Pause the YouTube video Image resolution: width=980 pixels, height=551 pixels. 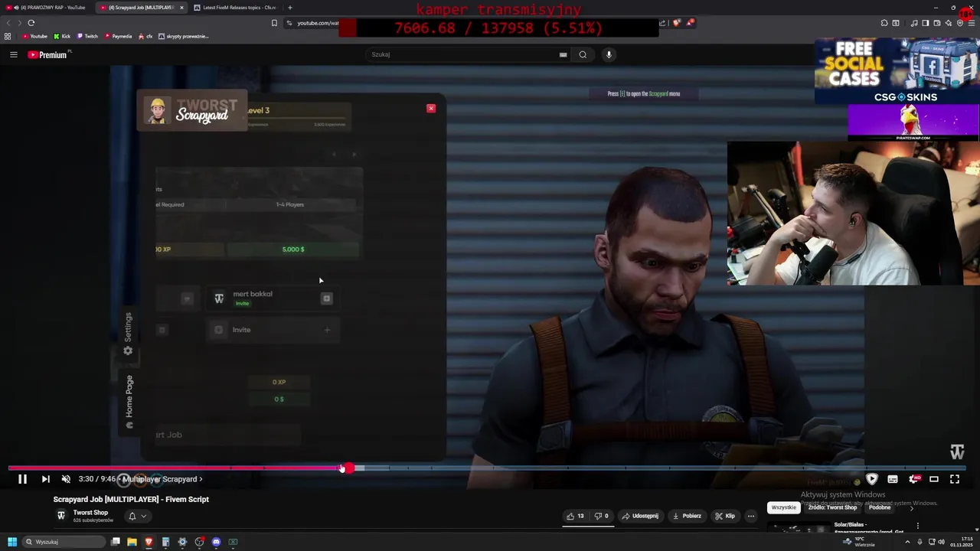coord(22,479)
